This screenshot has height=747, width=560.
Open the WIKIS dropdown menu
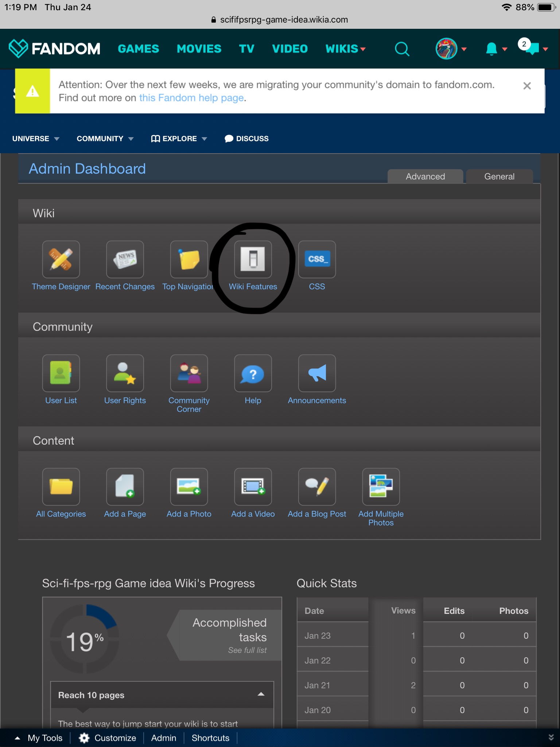345,49
